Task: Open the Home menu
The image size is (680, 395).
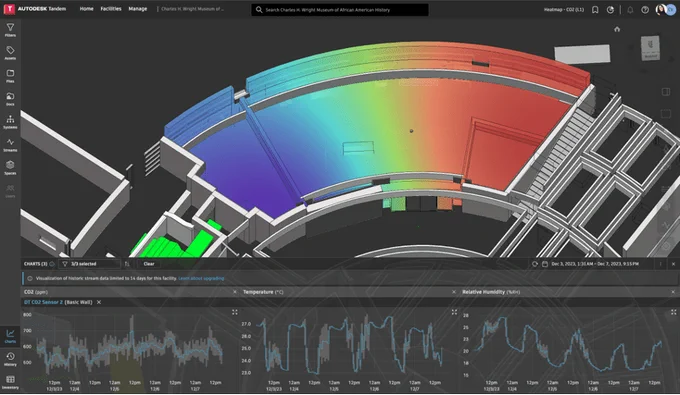Action: pyautogui.click(x=86, y=9)
